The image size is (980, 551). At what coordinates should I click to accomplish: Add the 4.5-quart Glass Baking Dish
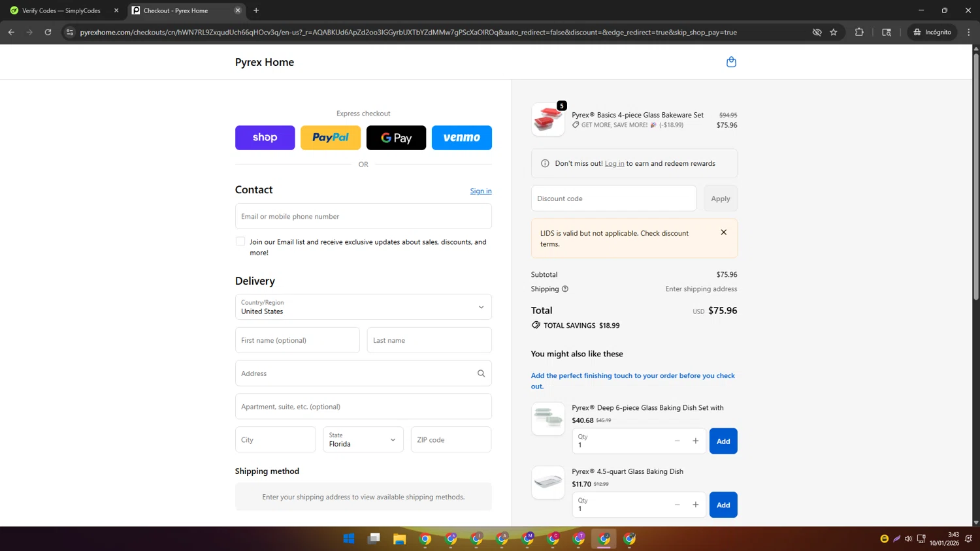click(x=723, y=505)
